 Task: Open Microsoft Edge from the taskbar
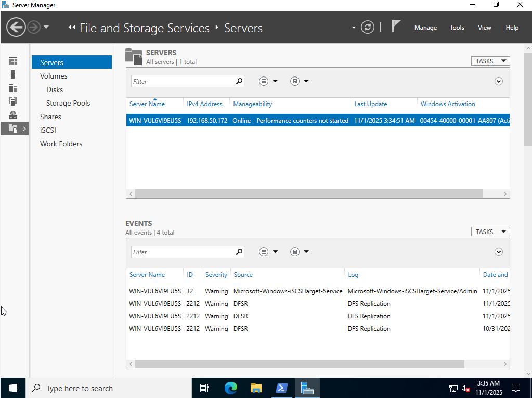pos(230,388)
